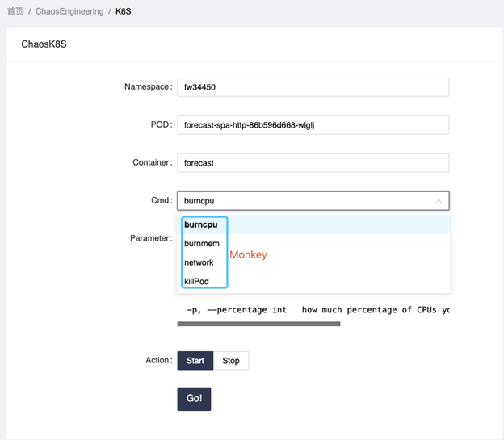Select burncpu from the Cmd list
Viewport: 504px width, 440px height.
(x=201, y=224)
